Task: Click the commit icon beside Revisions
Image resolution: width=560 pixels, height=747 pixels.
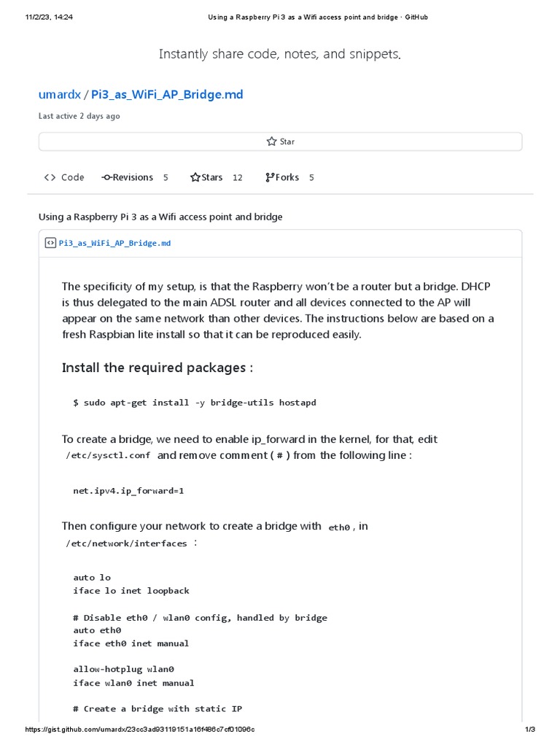Action: 106,177
